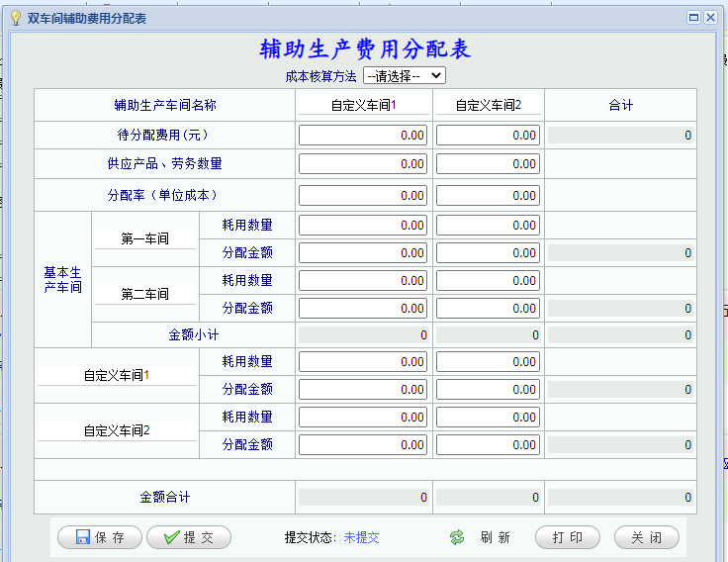Click the 合计 total for 待分配费用
Screen dimensions: 728x562
[x=620, y=136]
